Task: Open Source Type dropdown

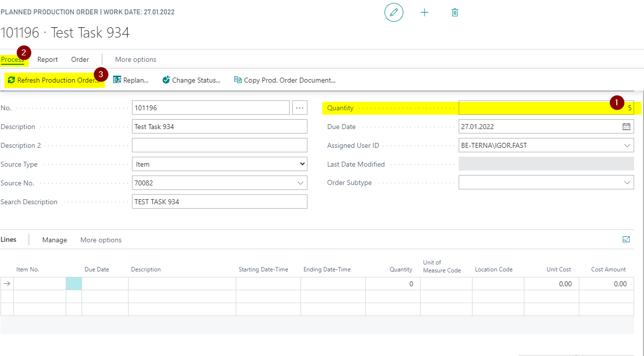Action: (x=219, y=164)
